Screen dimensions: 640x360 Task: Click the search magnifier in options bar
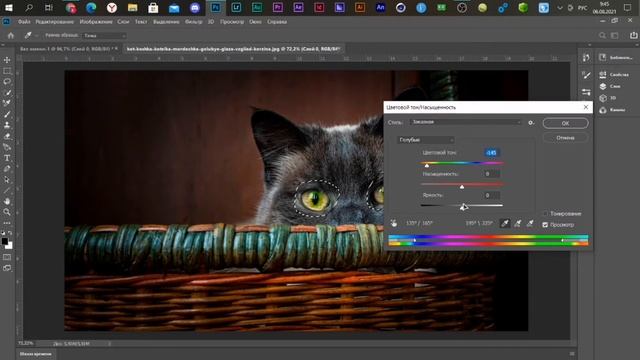(x=602, y=36)
